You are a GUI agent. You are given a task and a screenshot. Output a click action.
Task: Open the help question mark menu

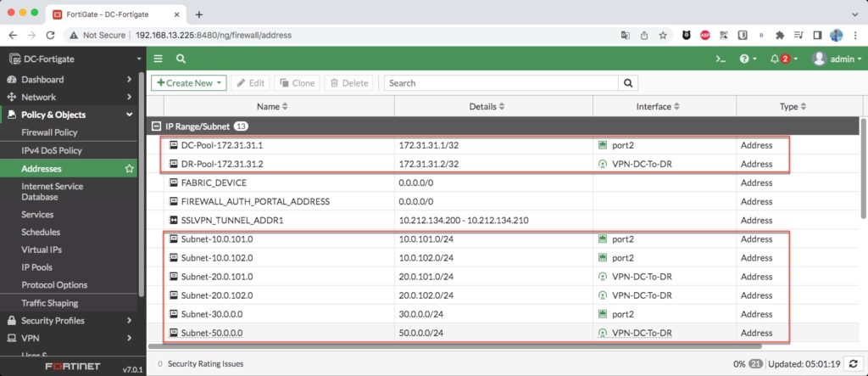(748, 59)
